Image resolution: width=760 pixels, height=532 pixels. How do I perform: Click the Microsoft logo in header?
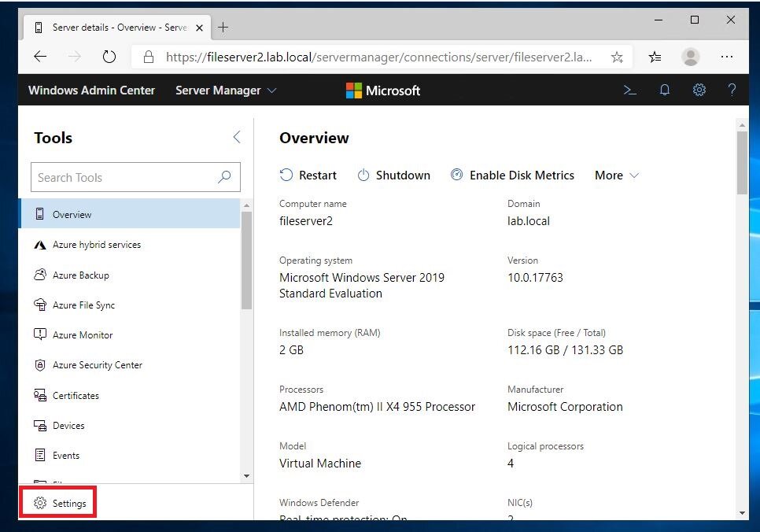point(383,91)
